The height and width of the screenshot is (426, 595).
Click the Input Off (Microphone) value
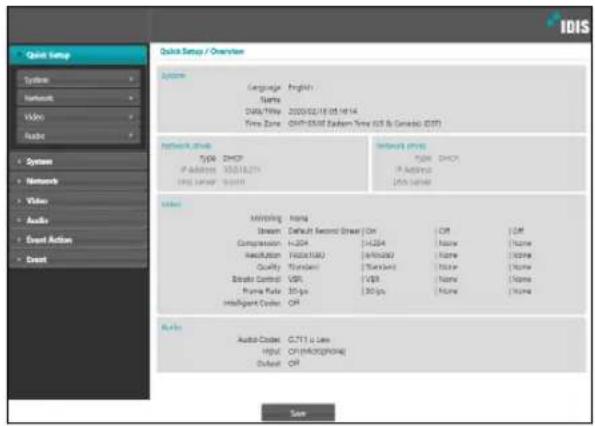pyautogui.click(x=316, y=352)
